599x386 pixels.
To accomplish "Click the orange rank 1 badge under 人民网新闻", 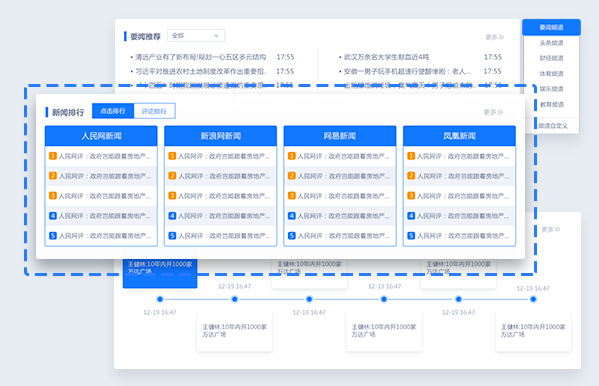I will tap(53, 156).
